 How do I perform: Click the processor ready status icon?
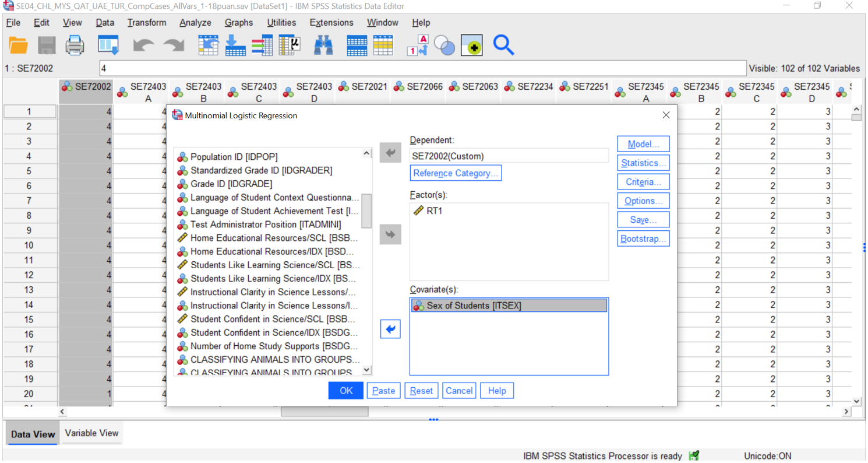694,456
